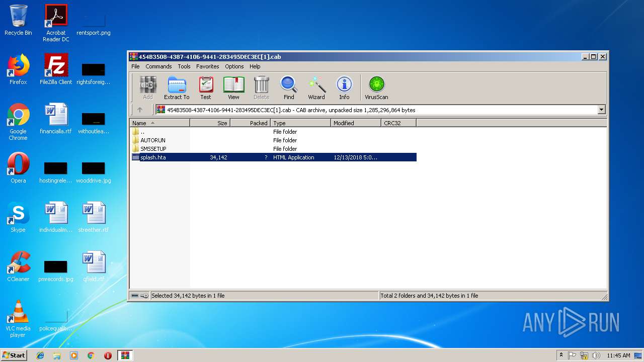Sort by Name column header
644x362 pixels.
point(160,123)
